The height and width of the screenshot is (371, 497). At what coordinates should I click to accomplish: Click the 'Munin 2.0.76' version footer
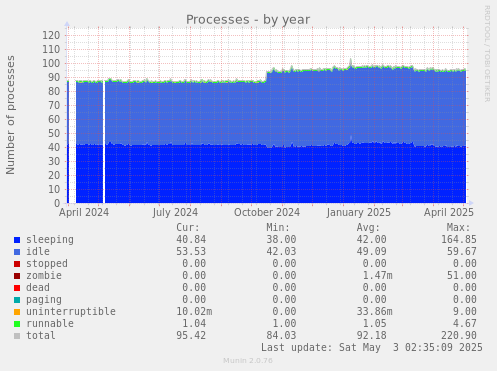coord(248,361)
